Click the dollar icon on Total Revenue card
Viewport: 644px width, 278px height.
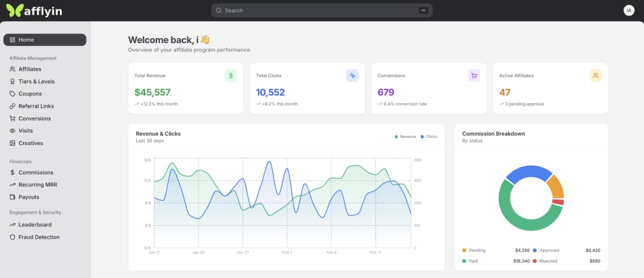231,76
